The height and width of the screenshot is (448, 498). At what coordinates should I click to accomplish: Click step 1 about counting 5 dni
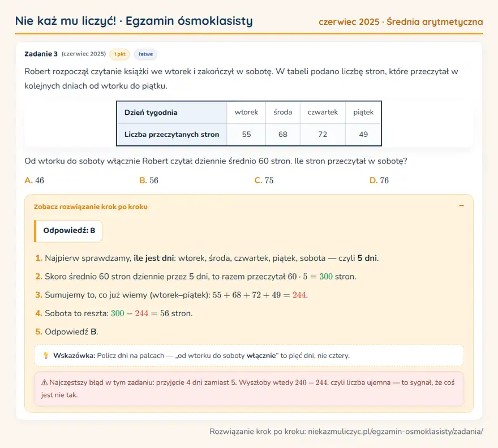point(207,258)
